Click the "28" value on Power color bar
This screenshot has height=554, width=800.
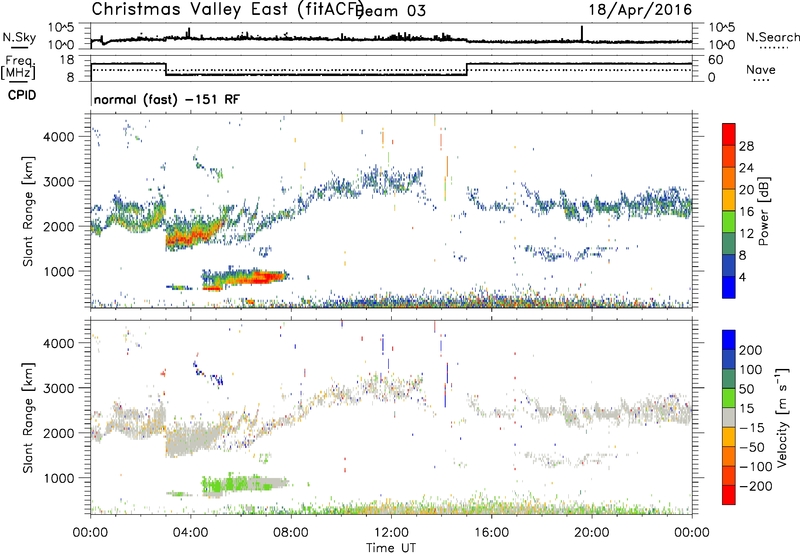[746, 146]
